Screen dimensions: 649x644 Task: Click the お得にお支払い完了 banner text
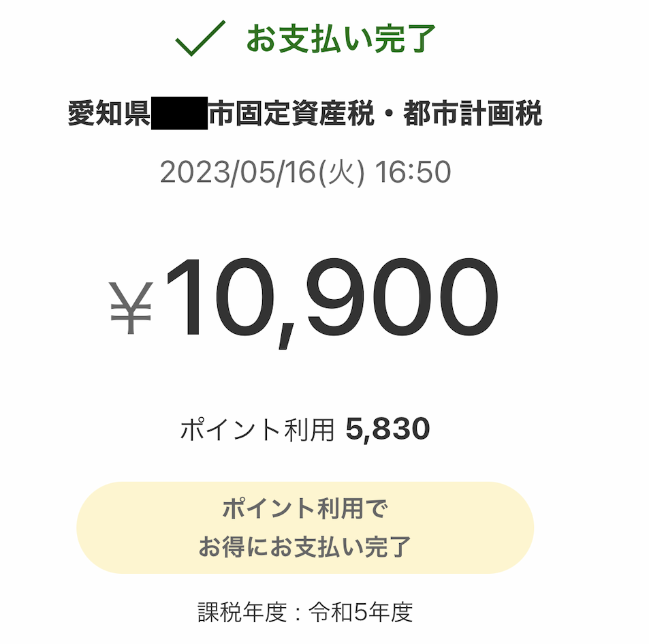[305, 547]
